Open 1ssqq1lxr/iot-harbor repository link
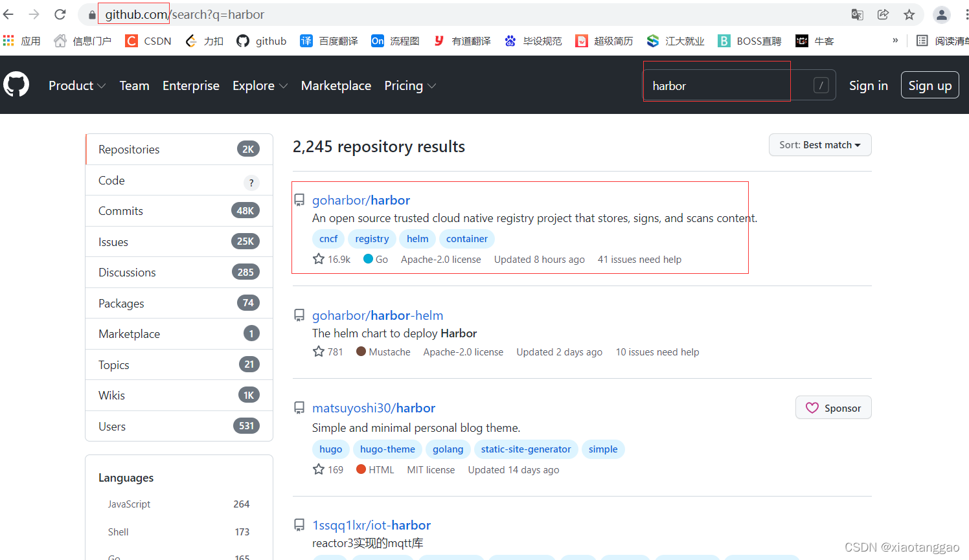The height and width of the screenshot is (560, 969). click(371, 525)
